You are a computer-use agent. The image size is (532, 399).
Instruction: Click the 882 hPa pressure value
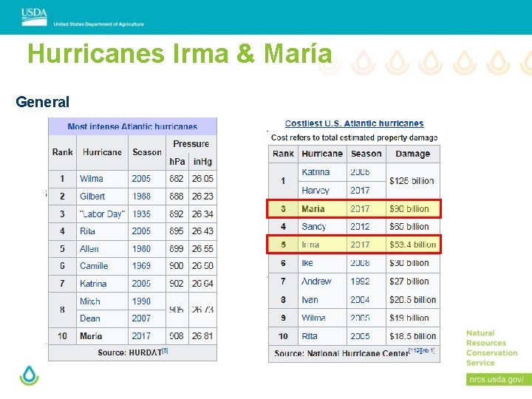177,179
